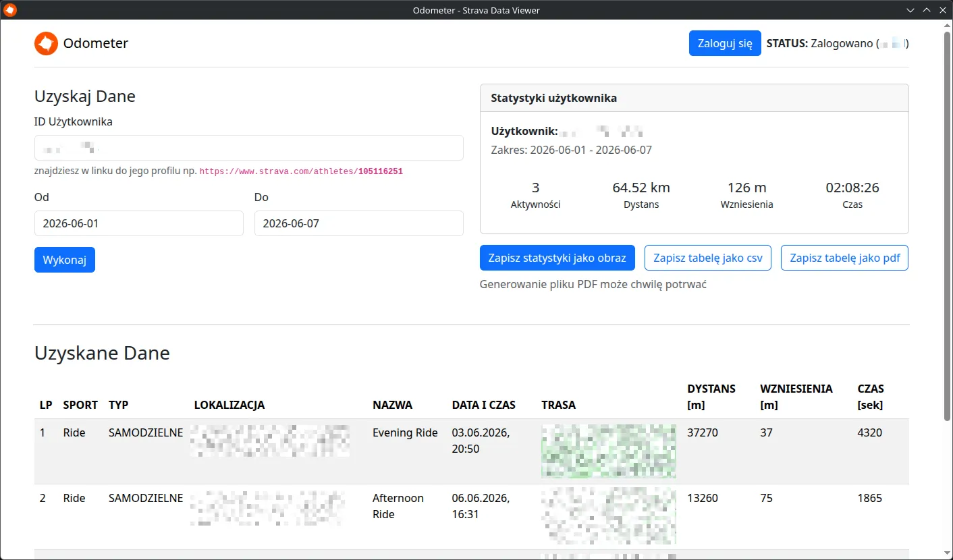Click the Do date field
The height and width of the screenshot is (560, 953).
pyautogui.click(x=359, y=223)
